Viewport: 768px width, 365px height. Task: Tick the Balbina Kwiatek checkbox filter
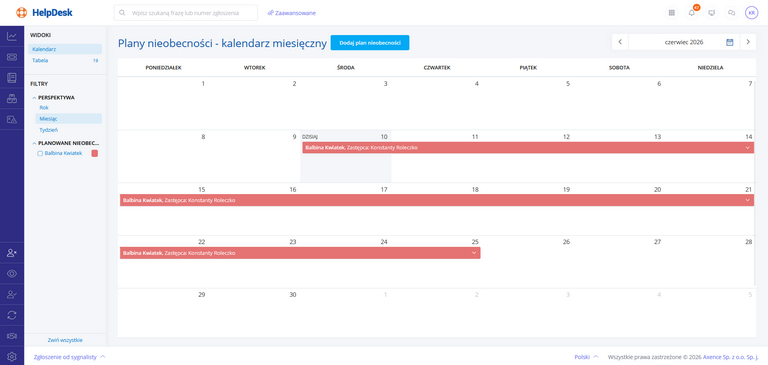40,153
